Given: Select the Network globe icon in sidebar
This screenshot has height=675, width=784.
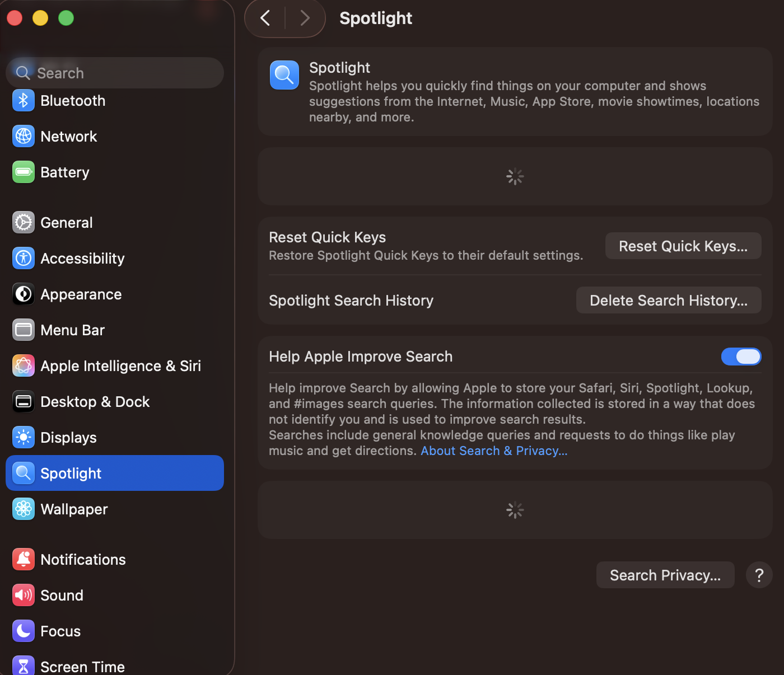Looking at the screenshot, I should tap(24, 137).
